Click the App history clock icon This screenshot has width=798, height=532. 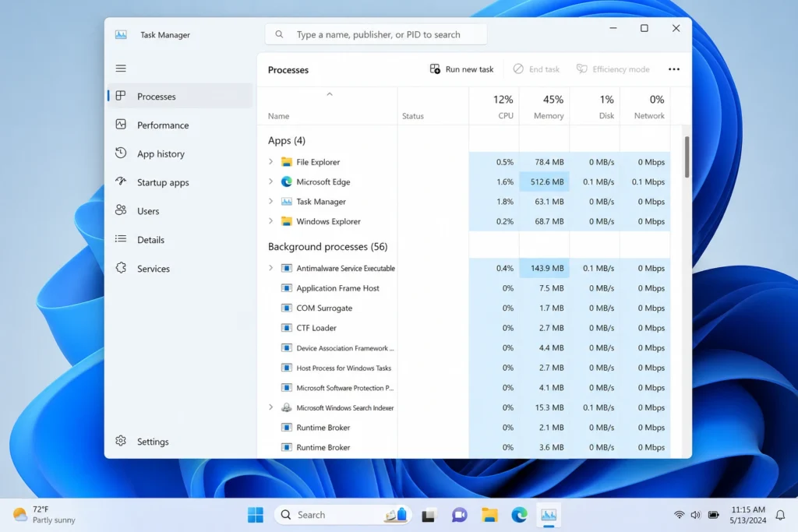[x=121, y=153]
